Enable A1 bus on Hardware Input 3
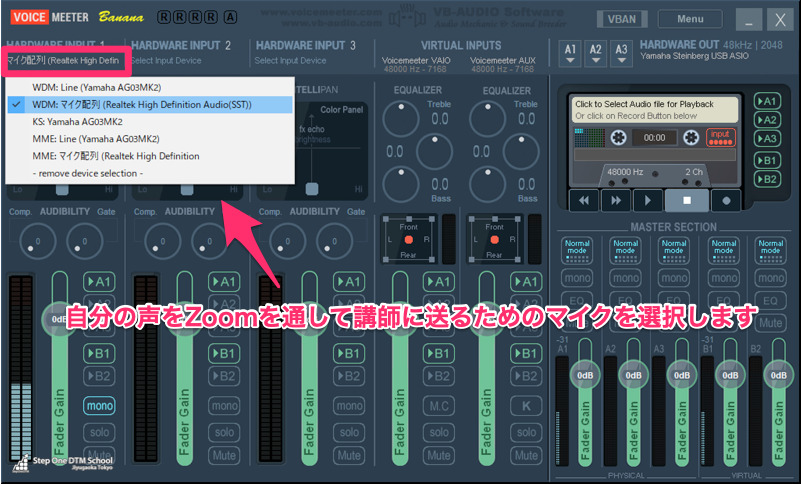Image resolution: width=801 pixels, height=484 pixels. tap(349, 282)
